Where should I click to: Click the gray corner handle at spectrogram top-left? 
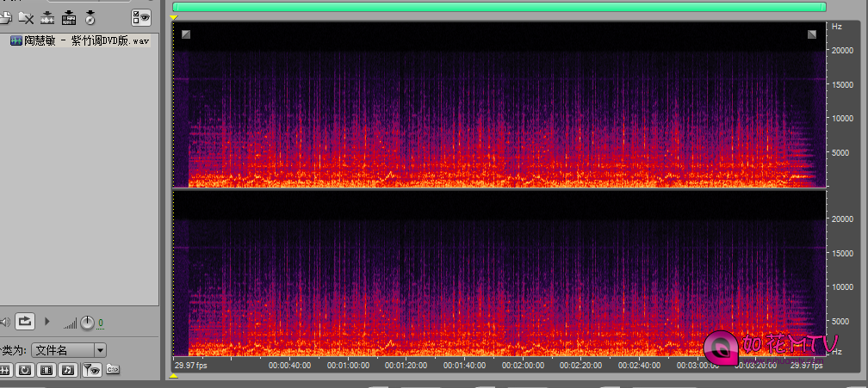tap(186, 34)
